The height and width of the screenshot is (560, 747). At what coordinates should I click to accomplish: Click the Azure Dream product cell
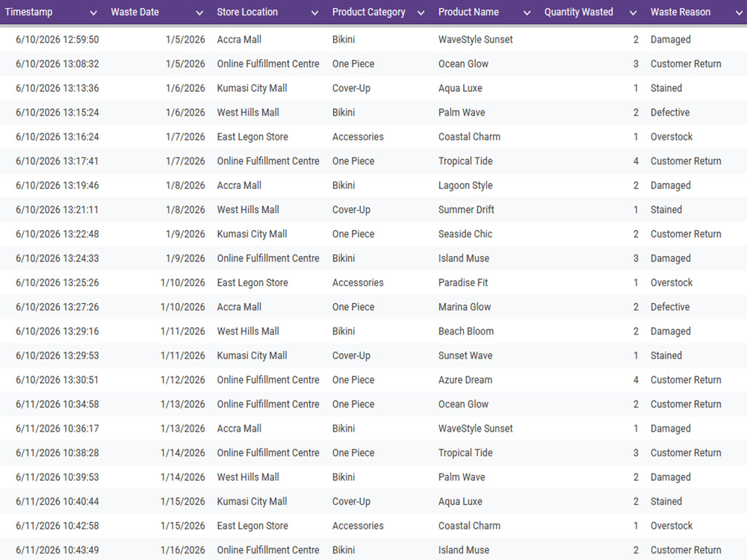tap(465, 379)
